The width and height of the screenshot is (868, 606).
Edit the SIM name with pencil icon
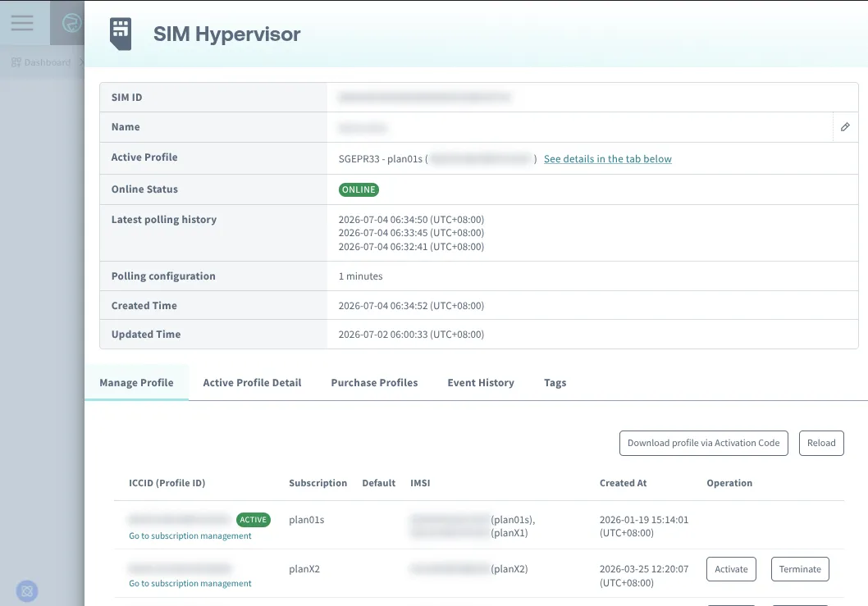coord(845,127)
